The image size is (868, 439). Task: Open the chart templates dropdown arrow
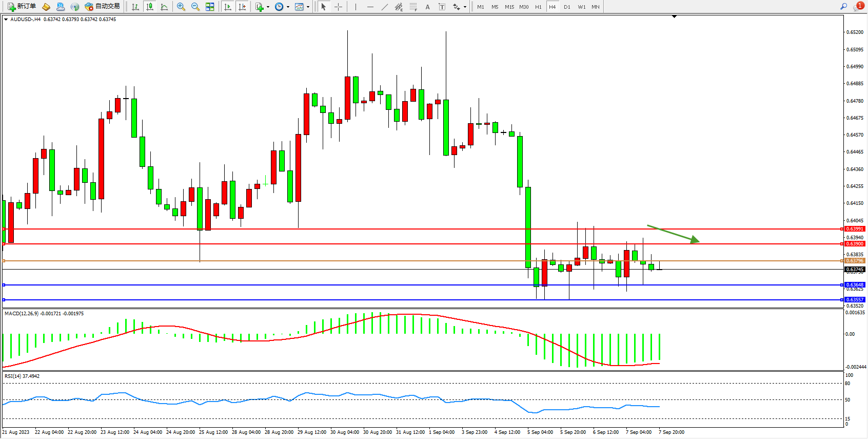[x=308, y=7]
